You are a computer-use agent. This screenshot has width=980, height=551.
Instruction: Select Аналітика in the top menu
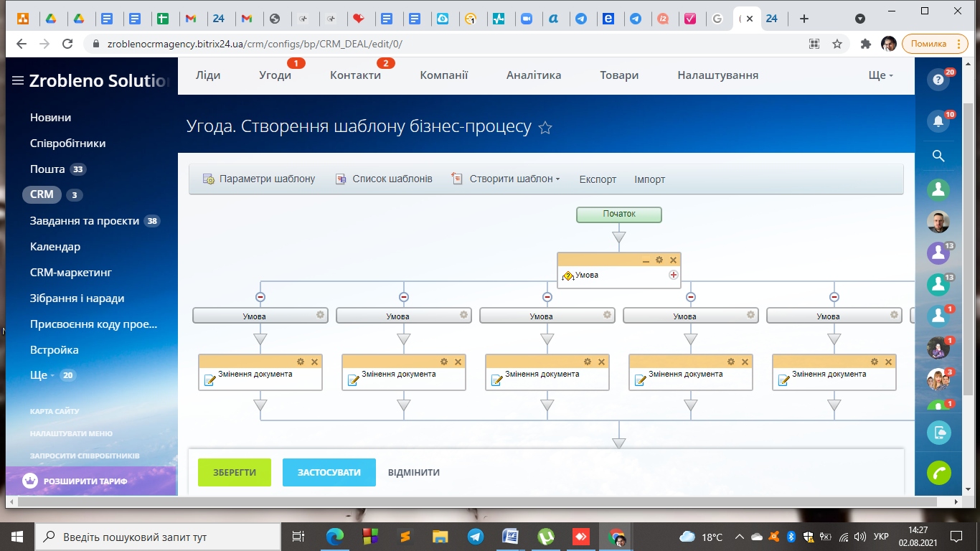pyautogui.click(x=534, y=75)
